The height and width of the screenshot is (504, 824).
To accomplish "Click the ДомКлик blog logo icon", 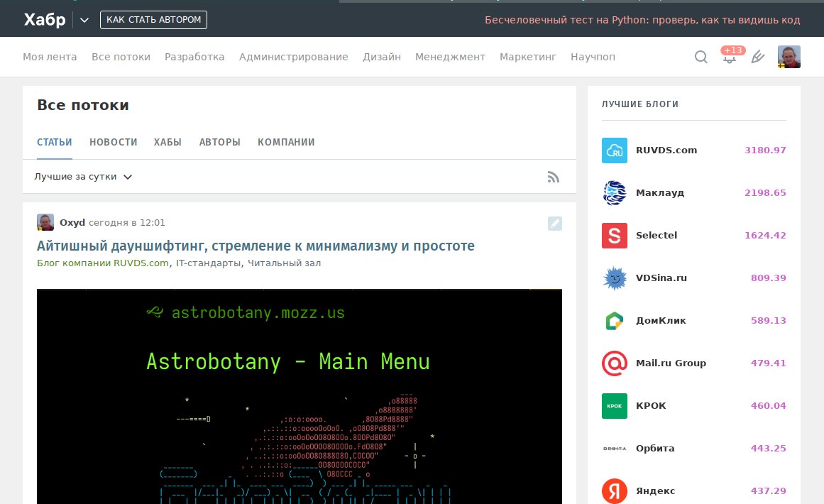I will pyautogui.click(x=615, y=321).
